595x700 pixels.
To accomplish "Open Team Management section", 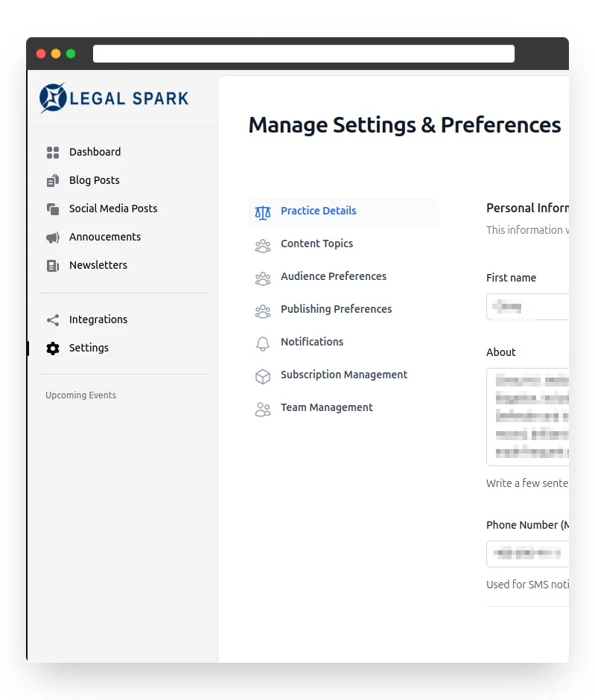I will [326, 407].
